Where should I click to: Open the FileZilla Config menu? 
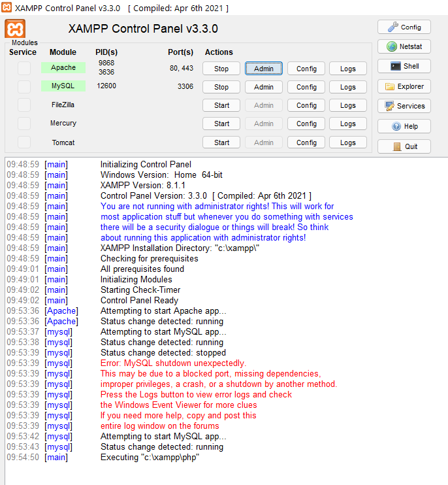click(306, 105)
